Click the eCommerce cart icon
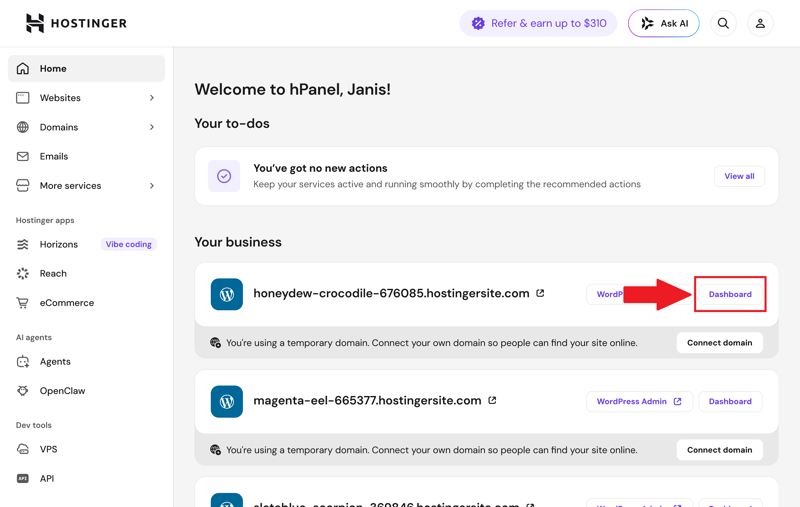Image resolution: width=800 pixels, height=507 pixels. tap(22, 303)
